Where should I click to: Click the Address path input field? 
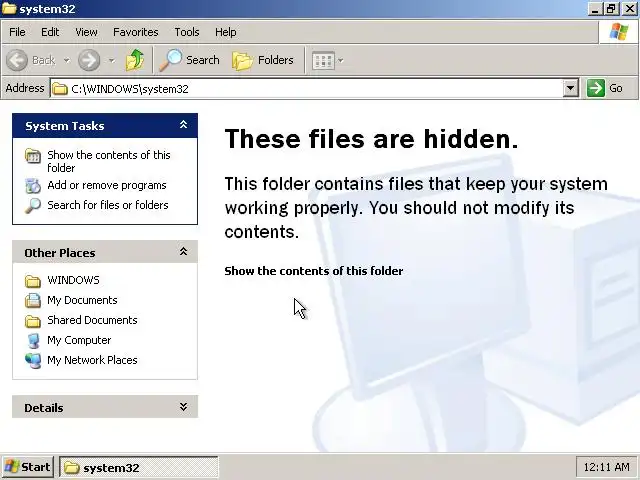click(x=314, y=89)
